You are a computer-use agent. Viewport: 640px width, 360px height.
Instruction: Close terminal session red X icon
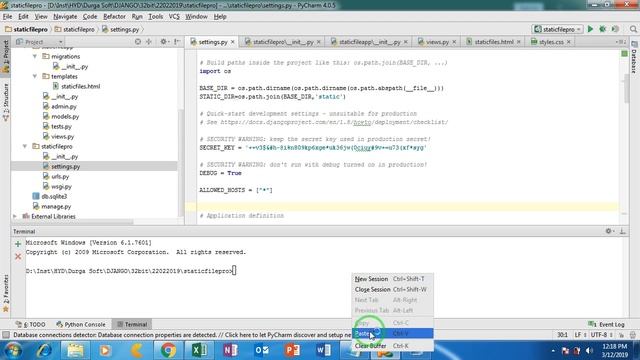tap(18, 256)
